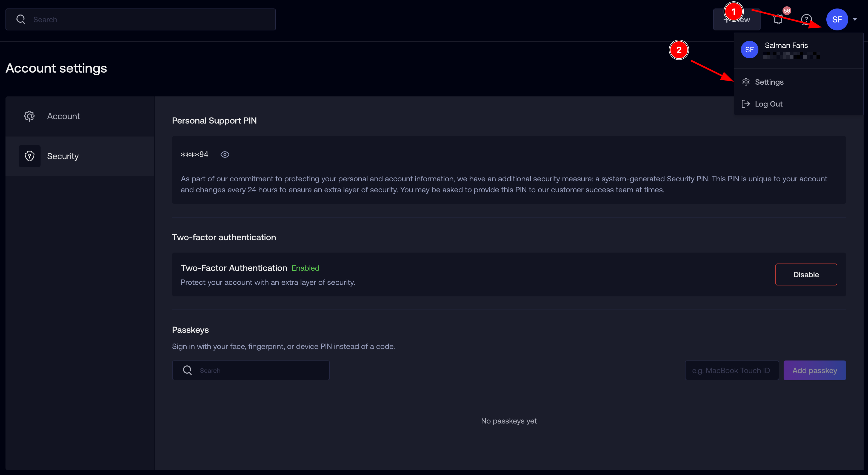Viewport: 868px width, 475px height.
Task: Select Settings in profile menu
Action: 798,82
